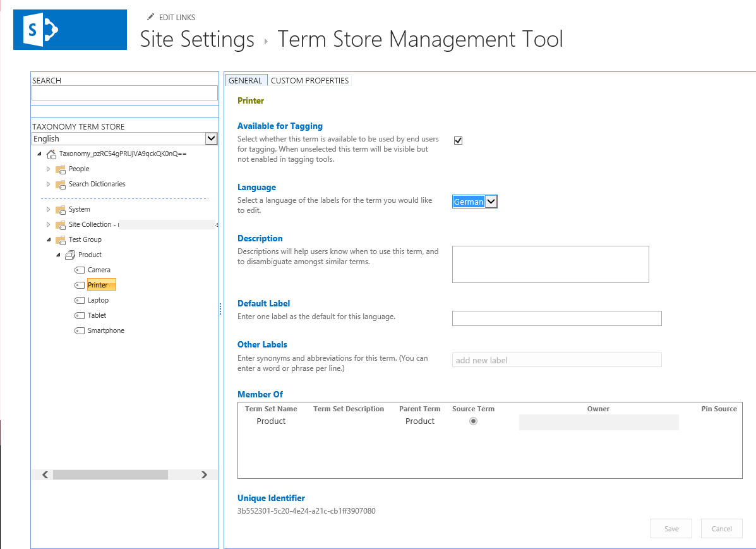Click the Save button
756x549 pixels.
[671, 529]
